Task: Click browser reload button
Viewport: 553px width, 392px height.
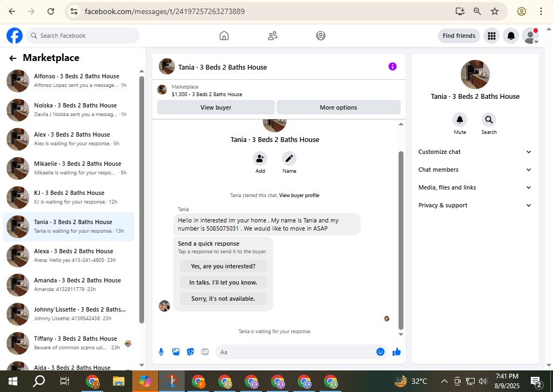Action: pyautogui.click(x=51, y=11)
